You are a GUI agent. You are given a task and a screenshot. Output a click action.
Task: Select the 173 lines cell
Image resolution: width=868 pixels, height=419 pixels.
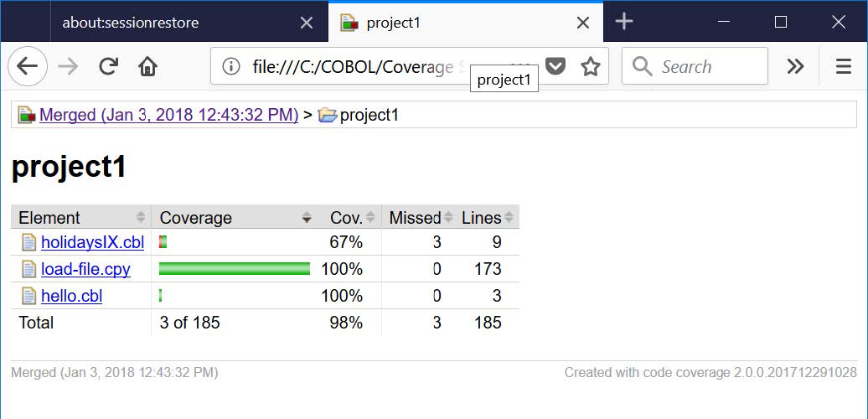click(488, 269)
